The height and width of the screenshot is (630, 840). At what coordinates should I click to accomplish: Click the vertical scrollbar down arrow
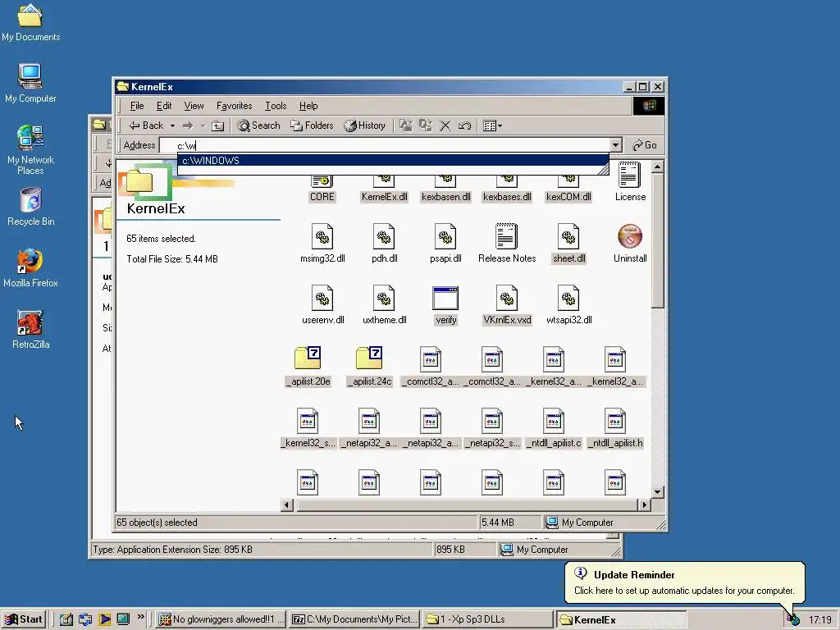(x=658, y=491)
